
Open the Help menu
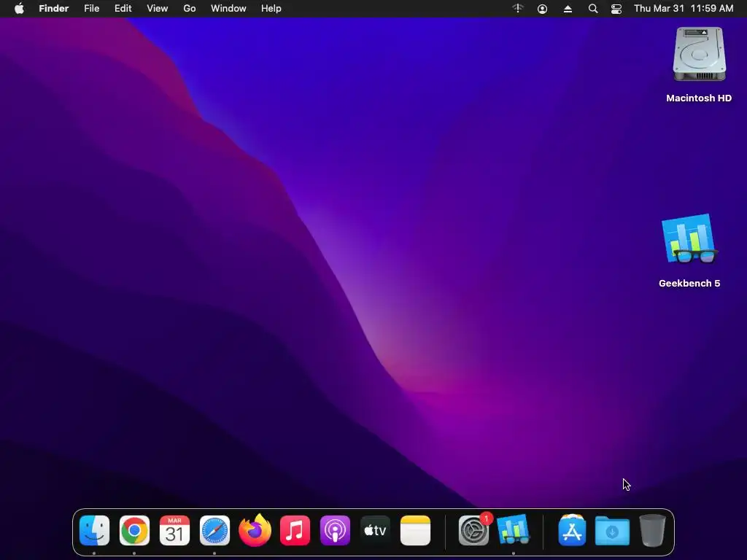(271, 9)
